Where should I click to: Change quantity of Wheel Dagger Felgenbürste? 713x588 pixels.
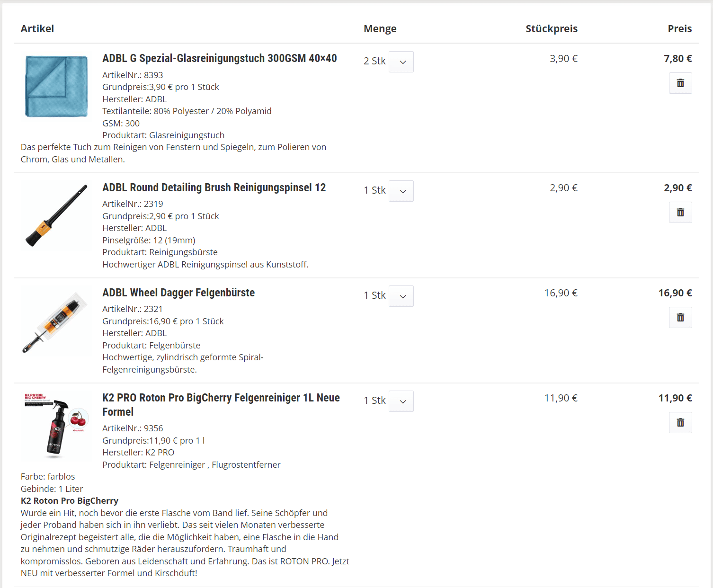click(x=401, y=296)
